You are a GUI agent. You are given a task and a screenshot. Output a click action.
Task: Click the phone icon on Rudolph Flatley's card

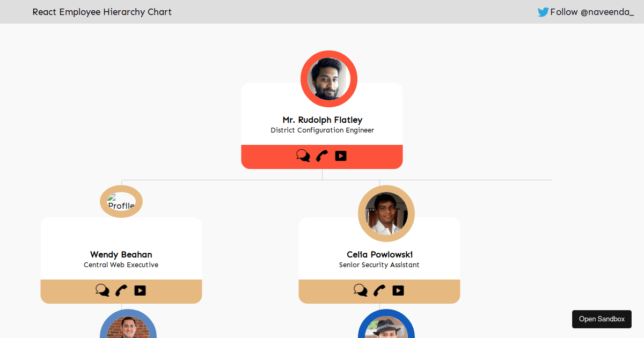(322, 156)
